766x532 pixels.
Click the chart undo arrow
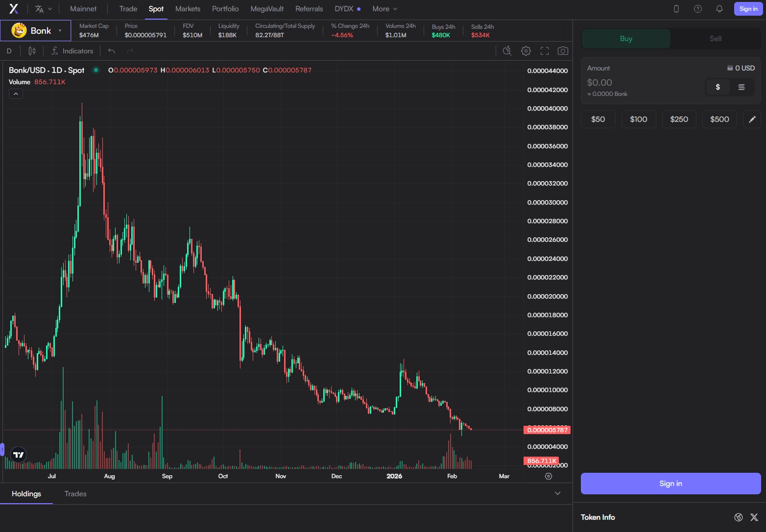[x=112, y=51]
